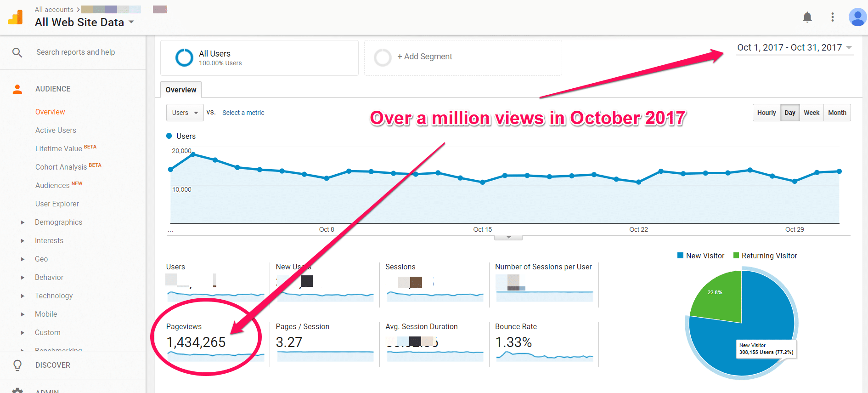Expand the Geo section
Viewport: 868px width, 393px height.
click(x=23, y=259)
